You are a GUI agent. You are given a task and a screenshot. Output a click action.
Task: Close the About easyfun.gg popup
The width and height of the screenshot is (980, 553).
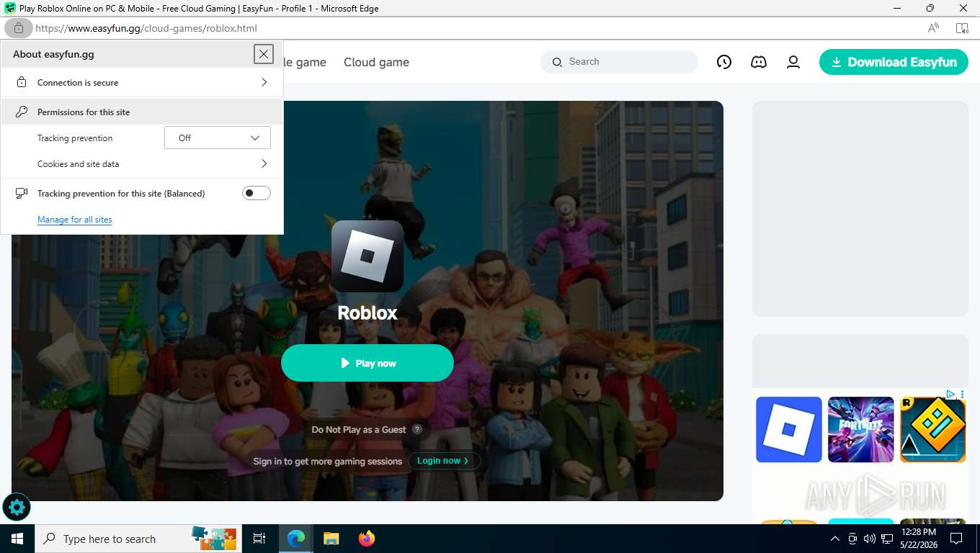pos(264,54)
